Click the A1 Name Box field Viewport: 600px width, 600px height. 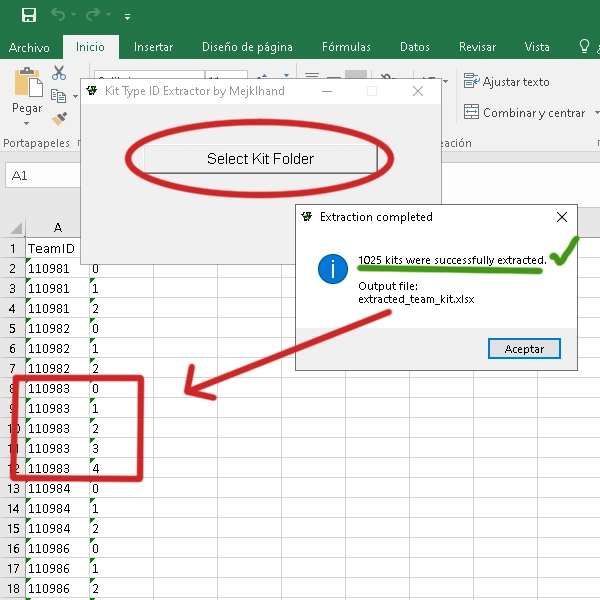43,176
